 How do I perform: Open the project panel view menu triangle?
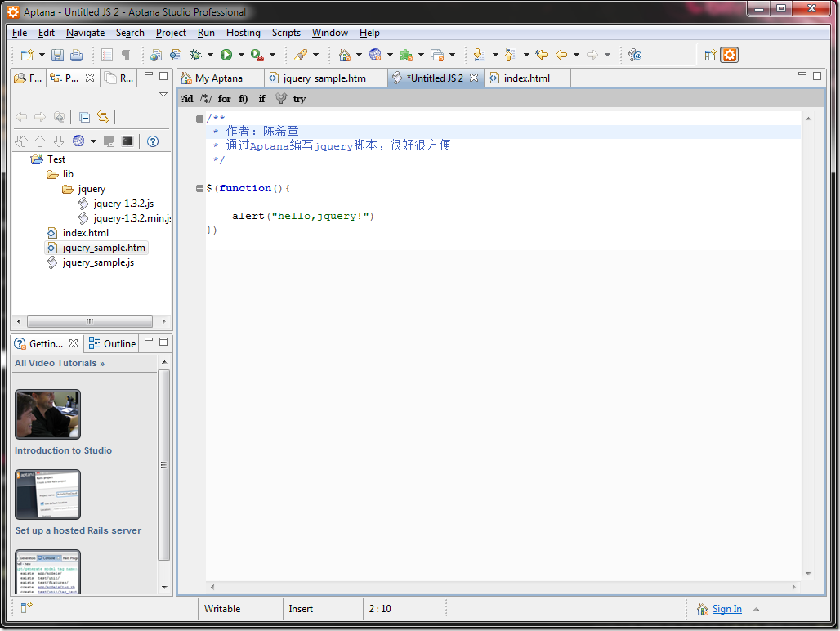(163, 95)
